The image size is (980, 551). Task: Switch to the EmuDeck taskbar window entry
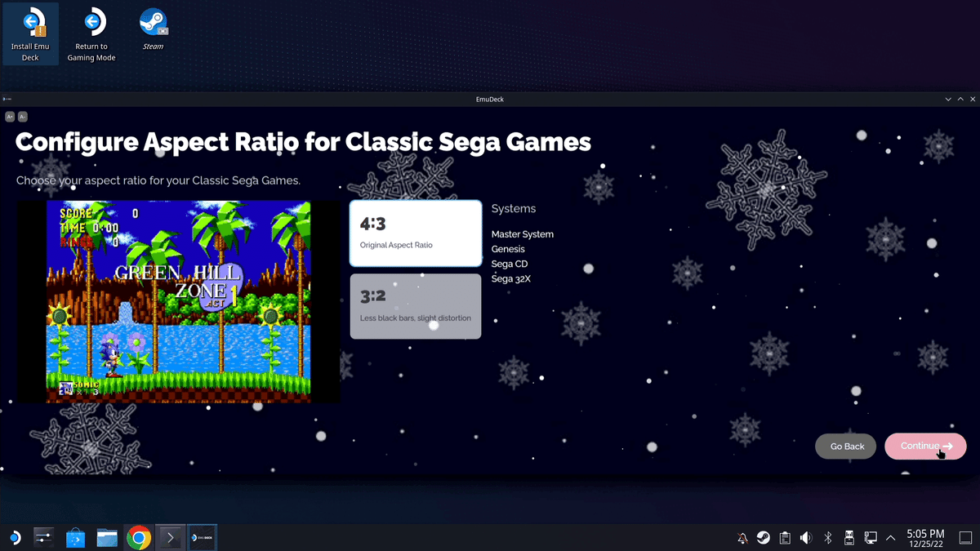pos(202,538)
